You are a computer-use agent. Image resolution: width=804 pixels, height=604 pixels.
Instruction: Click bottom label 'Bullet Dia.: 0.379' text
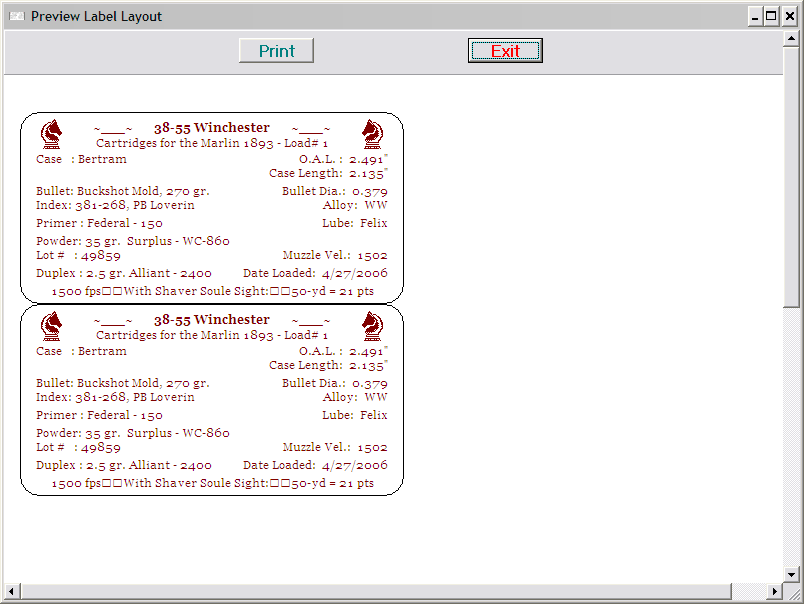click(x=334, y=383)
